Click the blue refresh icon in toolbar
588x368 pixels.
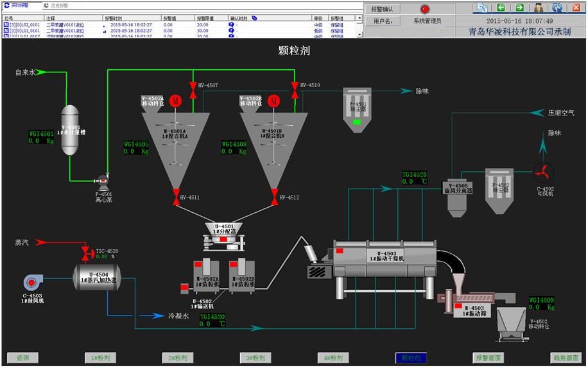click(x=557, y=8)
